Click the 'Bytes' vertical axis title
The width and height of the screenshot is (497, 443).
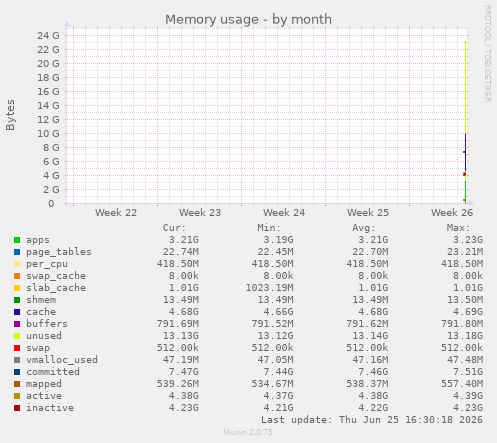pos(10,115)
